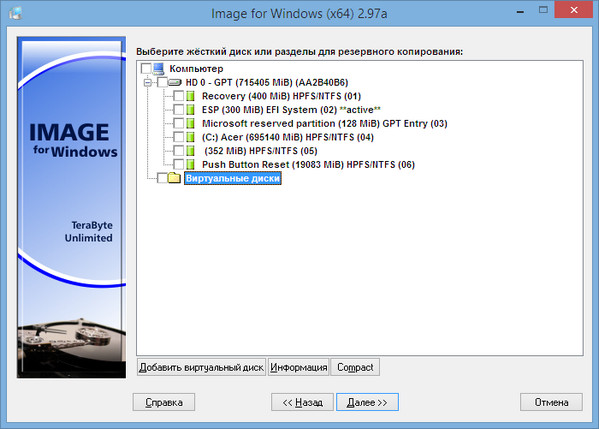Collapse the HD 0 tree node
The height and width of the screenshot is (429, 599).
point(148,83)
